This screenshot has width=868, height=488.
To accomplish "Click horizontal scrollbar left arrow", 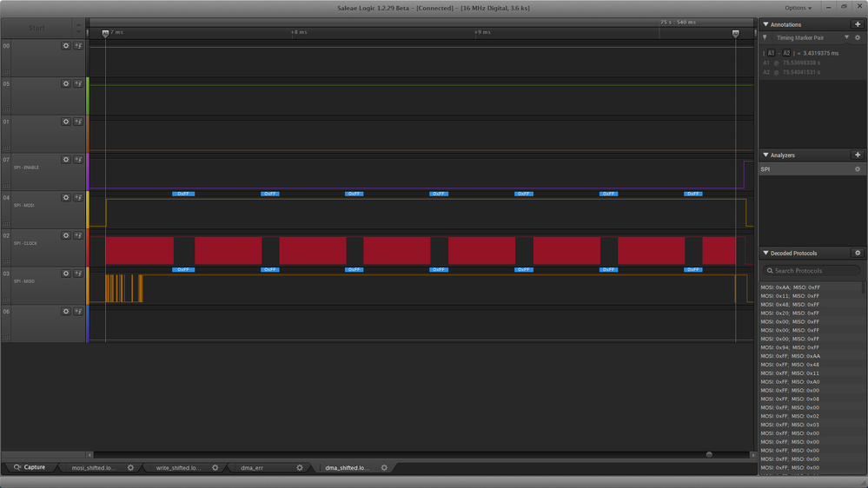I will coord(89,455).
